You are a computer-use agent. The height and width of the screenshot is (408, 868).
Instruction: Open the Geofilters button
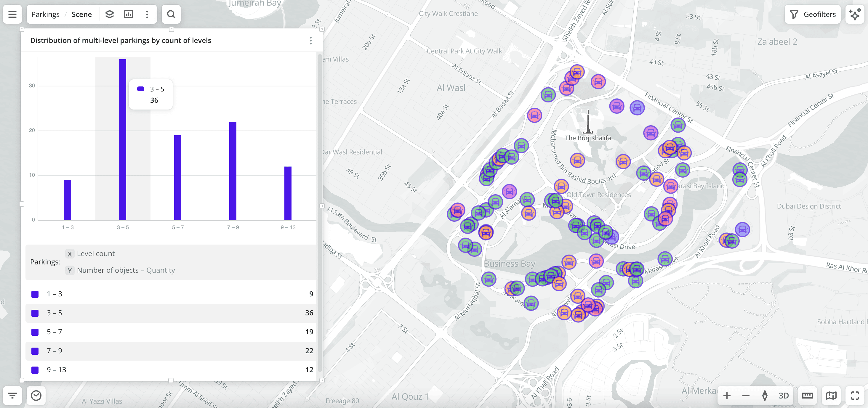click(812, 14)
